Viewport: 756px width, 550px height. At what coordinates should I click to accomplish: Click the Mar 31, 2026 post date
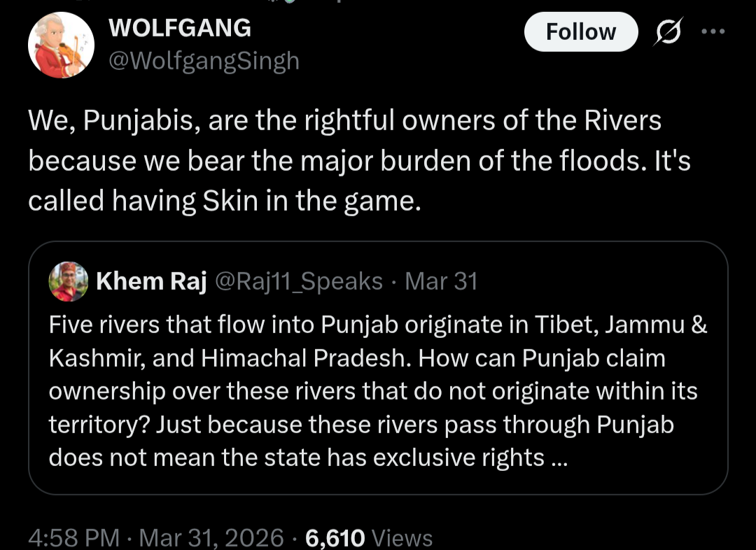211,537
